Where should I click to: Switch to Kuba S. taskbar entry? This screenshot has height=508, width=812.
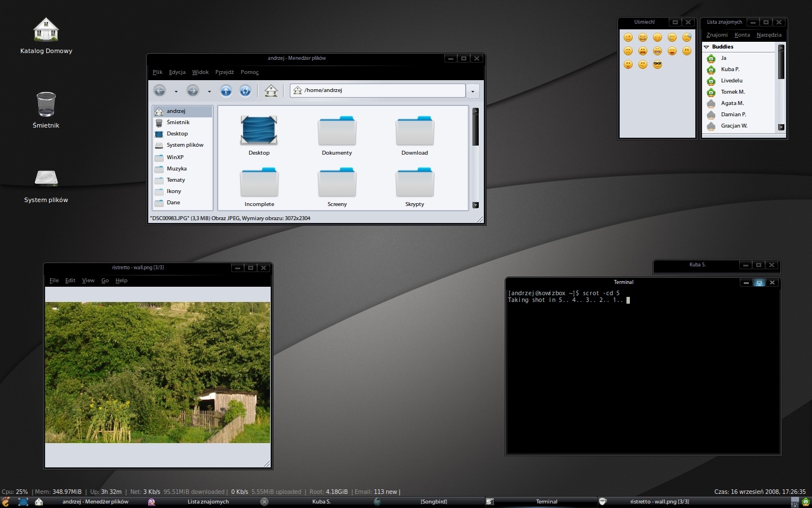(315, 502)
